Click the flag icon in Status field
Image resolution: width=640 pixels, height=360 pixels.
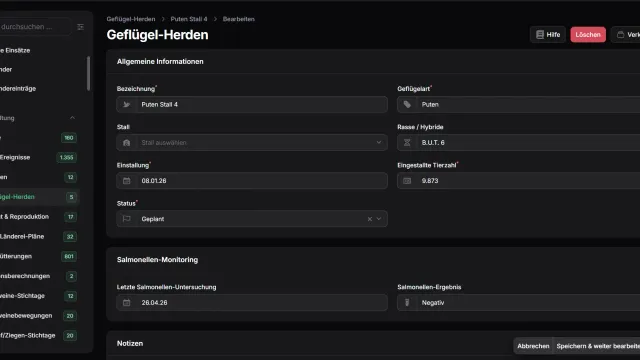(127, 219)
